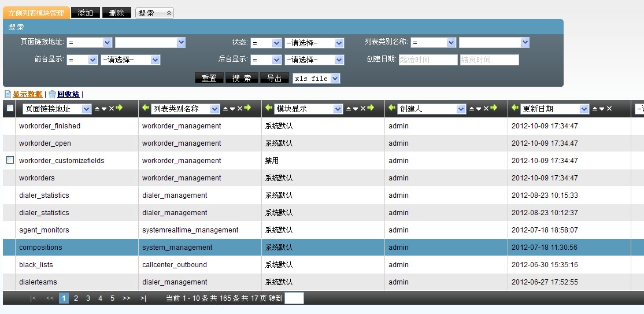The height and width of the screenshot is (314, 644).
Task: Open the 前台显示 operator dropdown
Action: 82,60
